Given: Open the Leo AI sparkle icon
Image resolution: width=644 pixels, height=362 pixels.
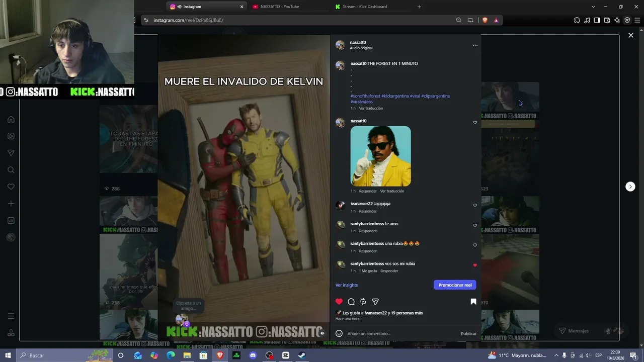Looking at the screenshot, I should tap(617, 20).
